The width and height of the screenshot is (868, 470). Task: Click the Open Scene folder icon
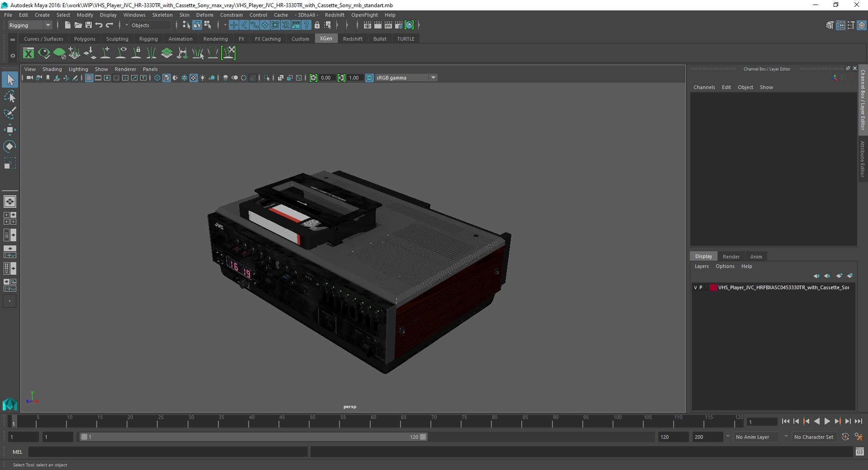tap(78, 25)
